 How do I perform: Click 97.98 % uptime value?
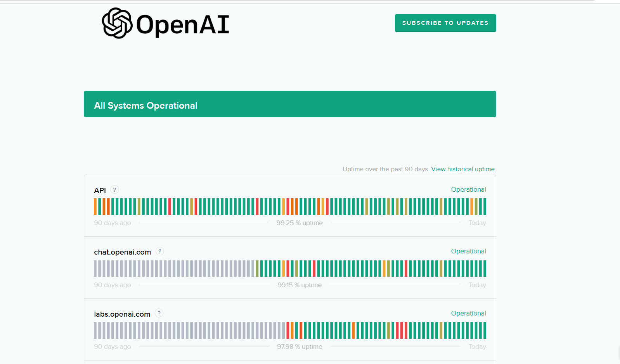pos(300,347)
